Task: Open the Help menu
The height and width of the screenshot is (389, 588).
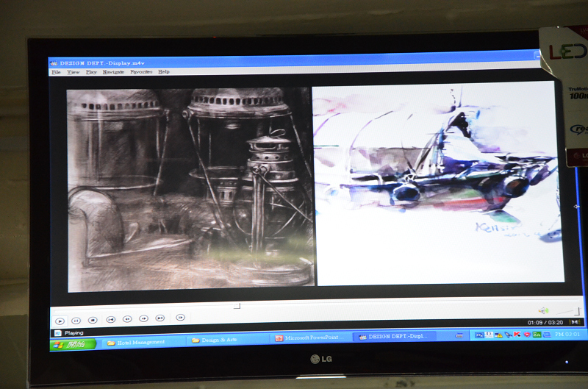Action: (x=163, y=71)
